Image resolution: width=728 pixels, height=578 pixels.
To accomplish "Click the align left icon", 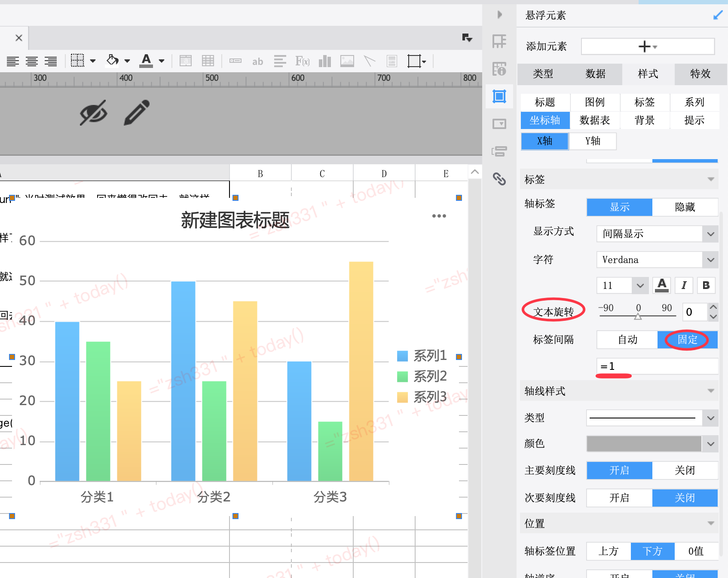I will [x=13, y=61].
